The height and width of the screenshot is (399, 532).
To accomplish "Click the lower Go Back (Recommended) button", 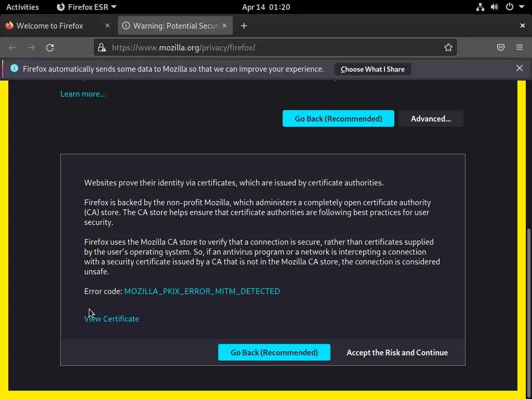I will pos(274,352).
